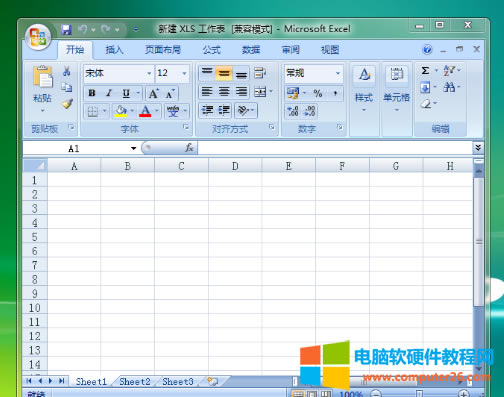
Task: Open the Office Button menu
Action: 38,37
